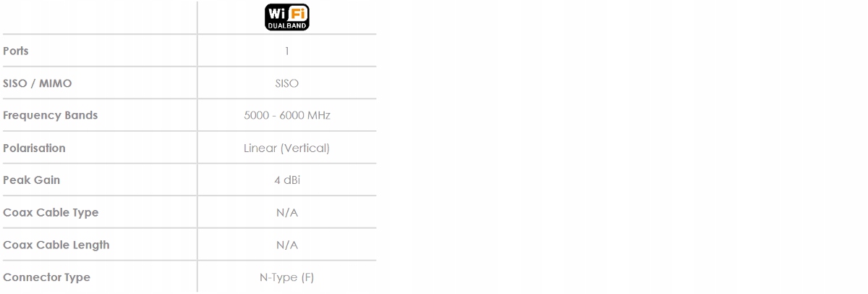Select the Frequency Bands label
Image resolution: width=868 pixels, height=294 pixels.
coord(51,115)
